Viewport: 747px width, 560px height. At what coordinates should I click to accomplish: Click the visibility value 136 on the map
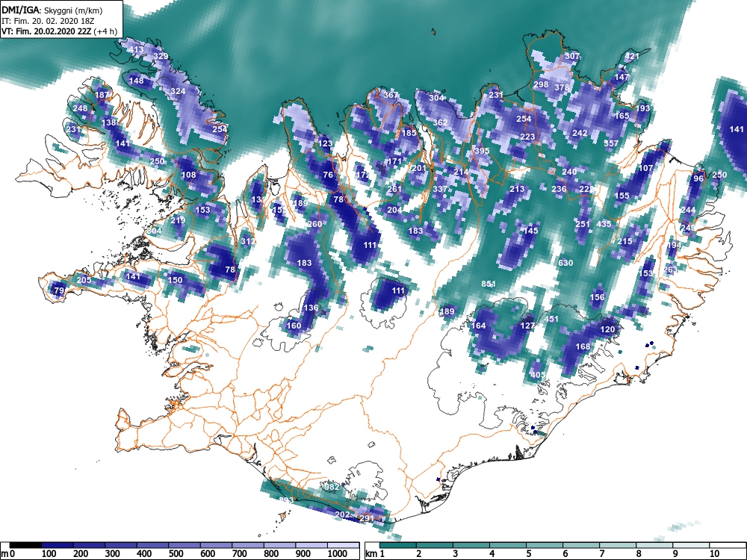pos(311,308)
